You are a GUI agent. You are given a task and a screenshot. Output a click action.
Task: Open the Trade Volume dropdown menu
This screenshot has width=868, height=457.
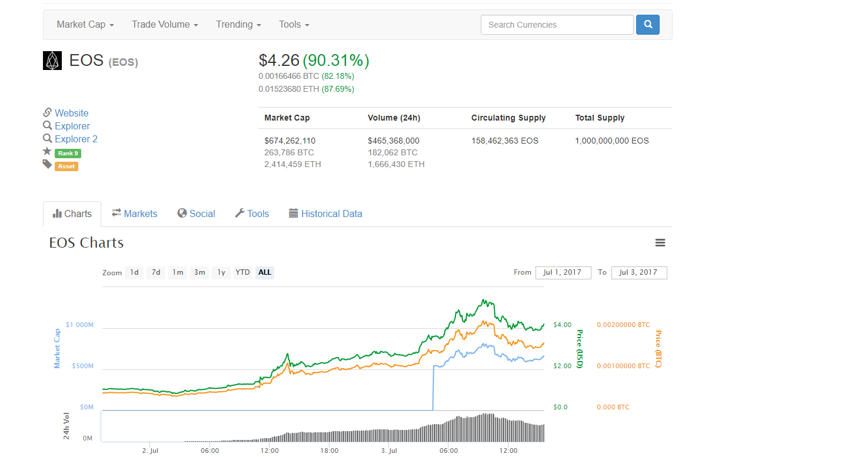pos(165,25)
